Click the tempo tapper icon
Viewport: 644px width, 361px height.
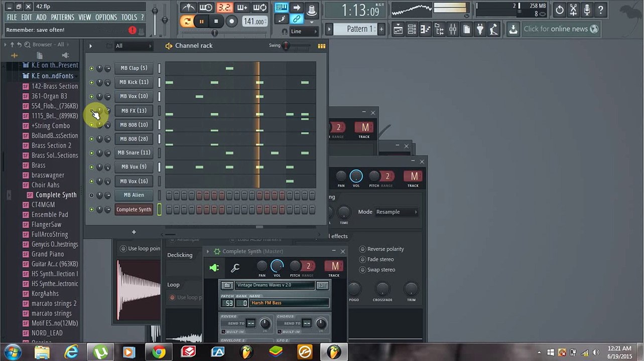point(493,30)
